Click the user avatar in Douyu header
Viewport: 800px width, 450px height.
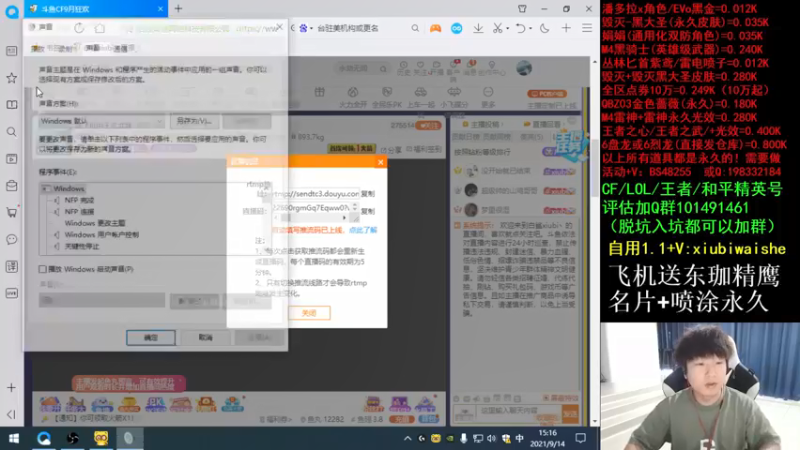tap(524, 68)
